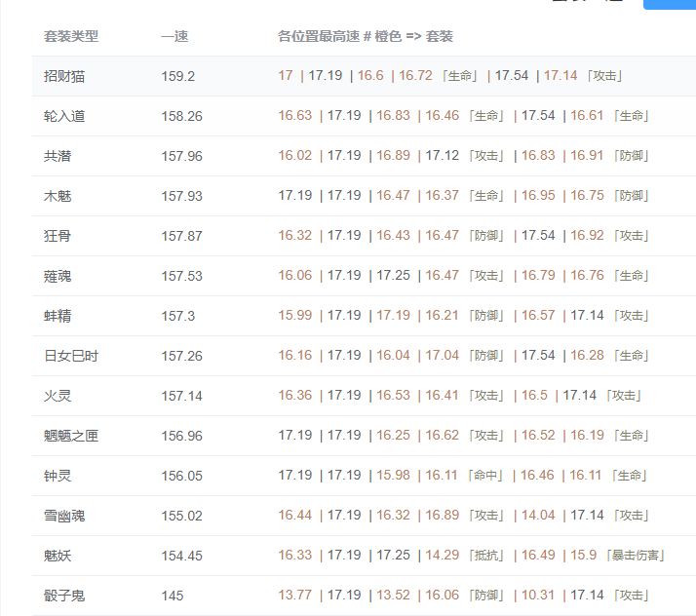Click the 「命中」 tag in 钟灵 row
The height and width of the screenshot is (616, 696).
tap(485, 476)
